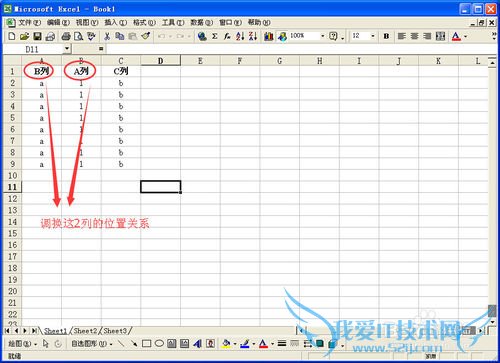Click the 3-D style icon
This screenshot has width=500, height=363.
(x=332, y=343)
